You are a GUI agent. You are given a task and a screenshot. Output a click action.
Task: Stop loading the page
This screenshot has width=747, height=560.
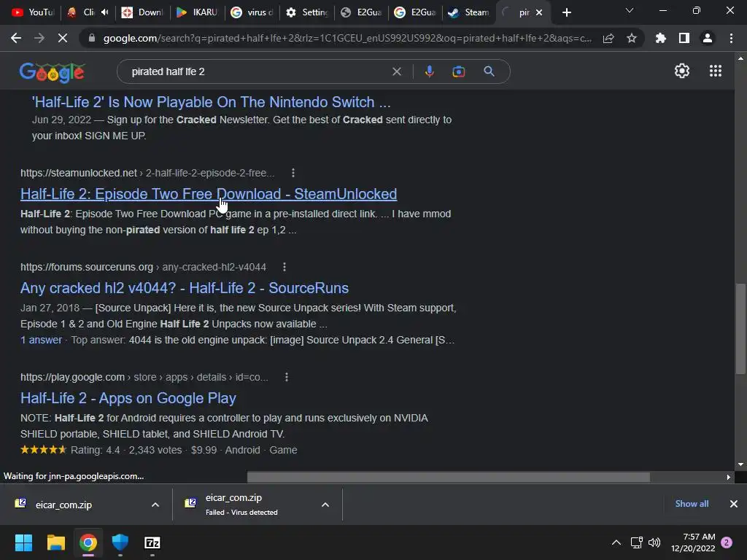tap(63, 38)
